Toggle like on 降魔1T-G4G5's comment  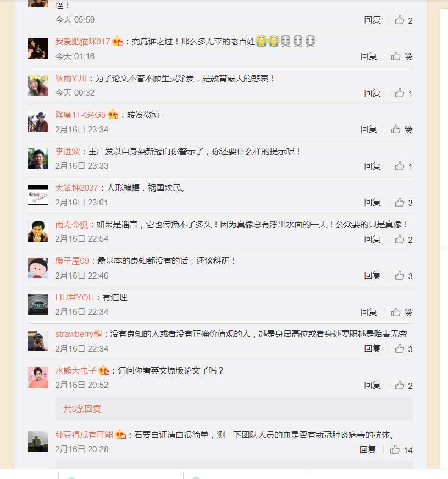[x=396, y=129]
